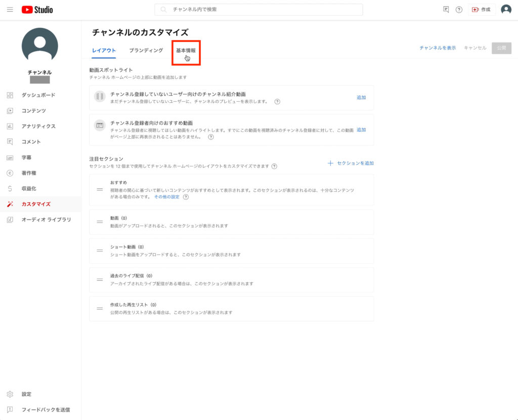518x420 pixels.
Task: Open Settings (設定) in the sidebar
Action: pos(26,394)
